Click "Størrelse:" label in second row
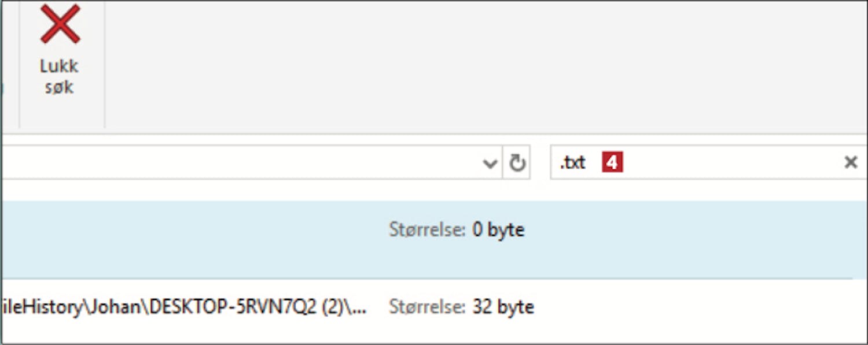The width and height of the screenshot is (868, 345). [x=427, y=307]
